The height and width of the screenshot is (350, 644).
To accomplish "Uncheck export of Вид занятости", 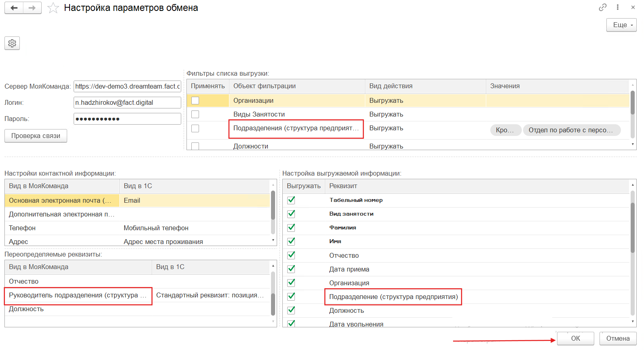I will coord(291,214).
